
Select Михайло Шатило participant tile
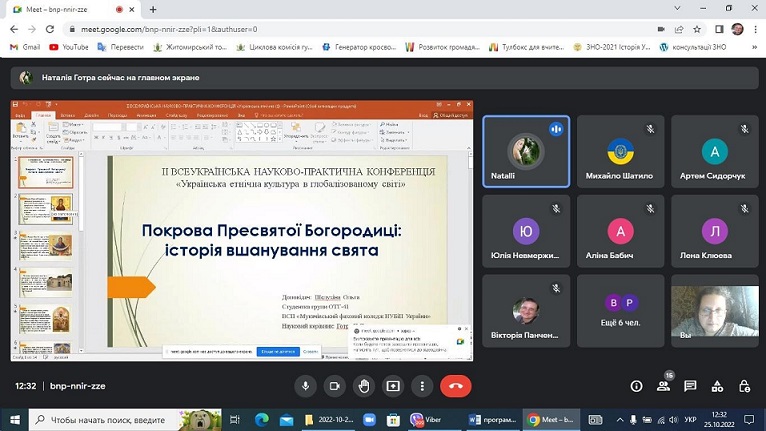click(620, 151)
